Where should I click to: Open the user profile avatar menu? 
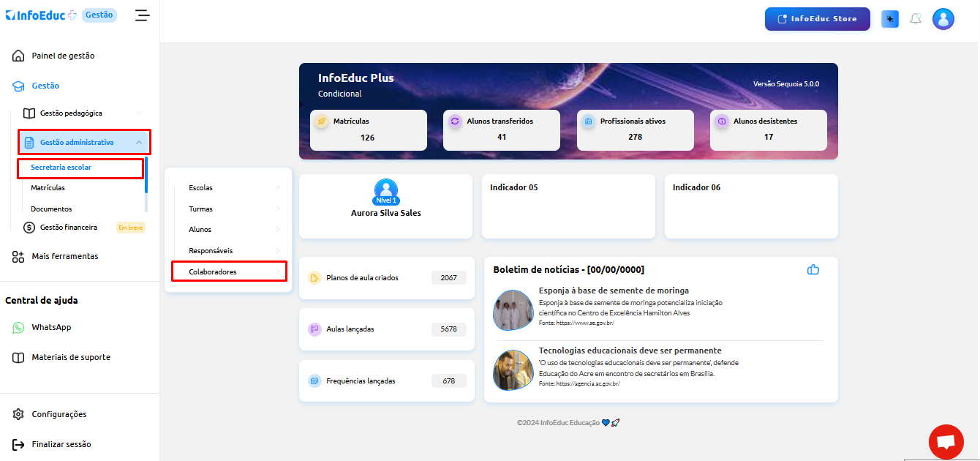click(x=943, y=19)
